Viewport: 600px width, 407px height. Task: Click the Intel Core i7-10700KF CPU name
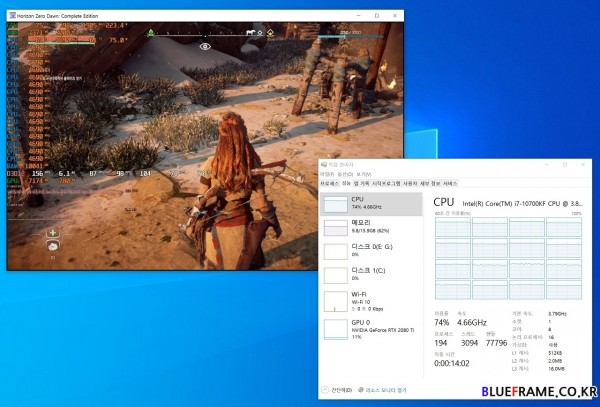(x=523, y=204)
